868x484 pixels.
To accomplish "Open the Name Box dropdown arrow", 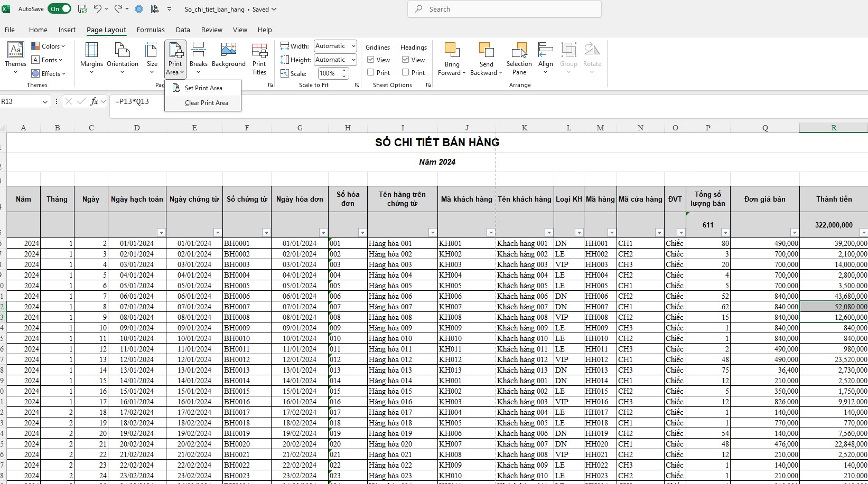I will pos(45,101).
